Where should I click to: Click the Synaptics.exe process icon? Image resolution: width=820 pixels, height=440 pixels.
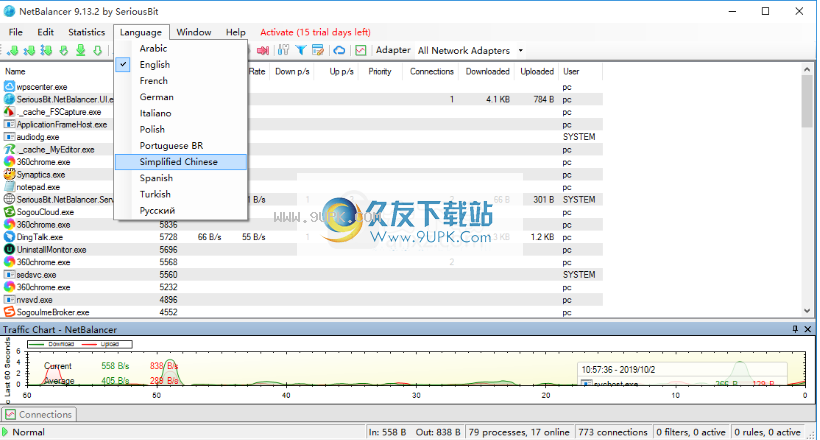[x=9, y=174]
